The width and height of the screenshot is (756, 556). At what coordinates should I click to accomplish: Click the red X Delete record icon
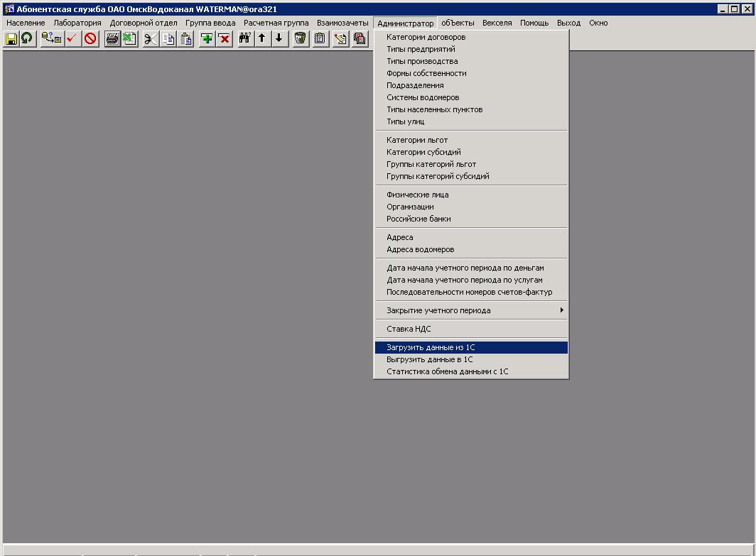224,38
